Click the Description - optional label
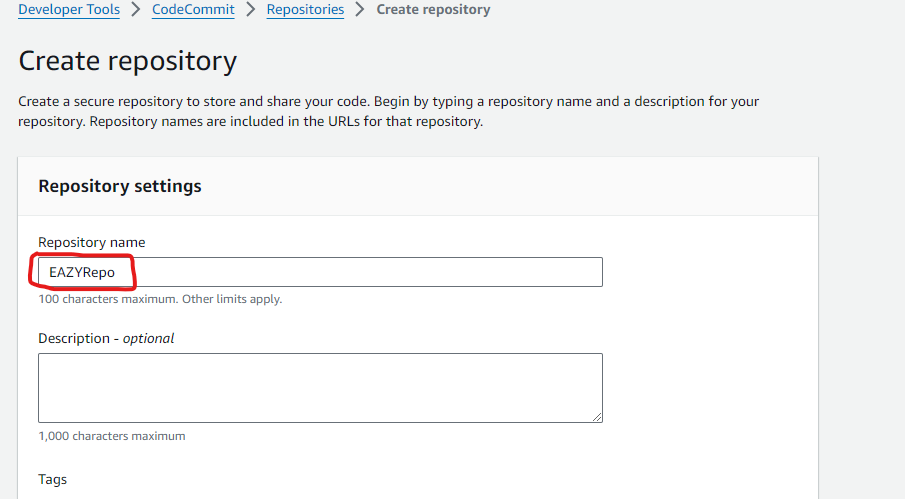The width and height of the screenshot is (905, 499). coord(106,338)
